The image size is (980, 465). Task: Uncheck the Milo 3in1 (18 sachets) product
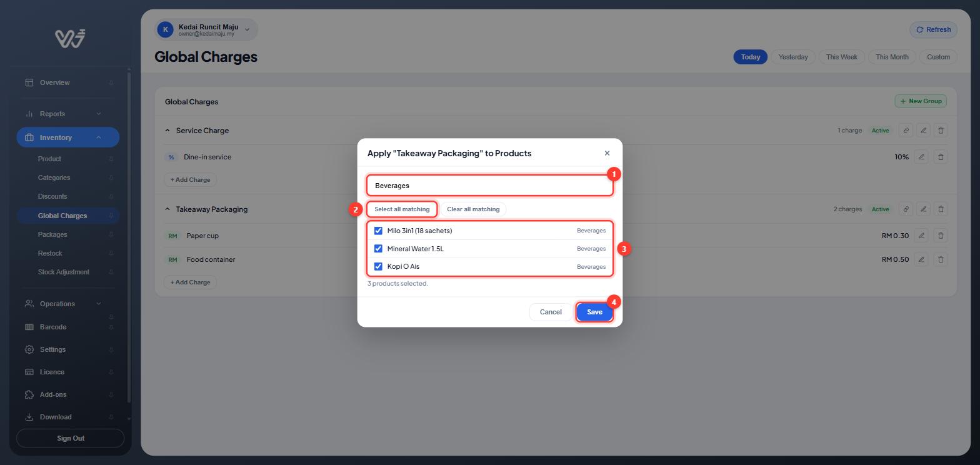(x=378, y=231)
